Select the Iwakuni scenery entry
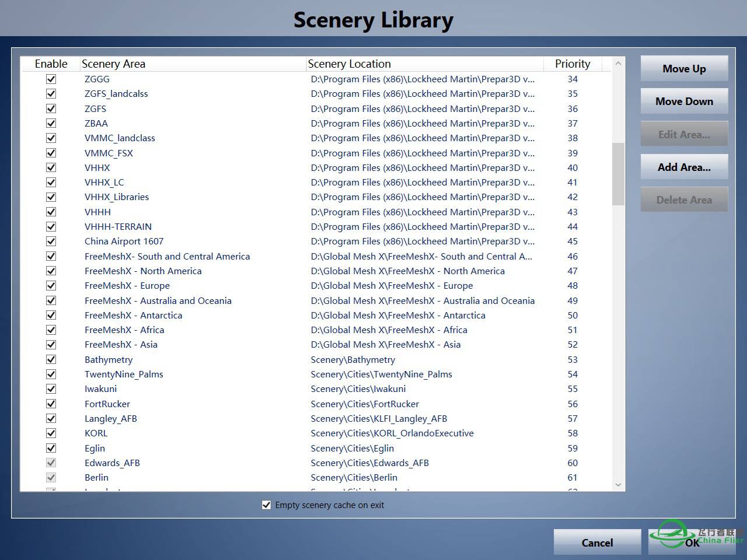Viewport: 747px width, 560px height. click(100, 389)
